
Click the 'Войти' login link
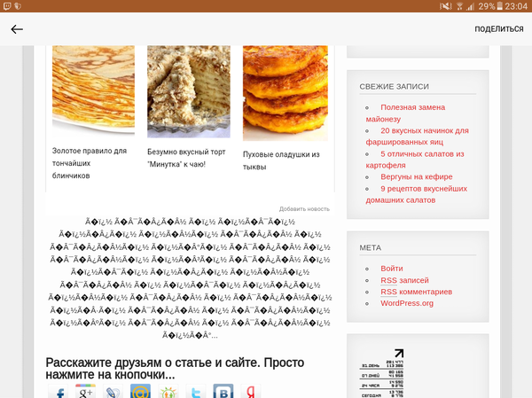(391, 269)
